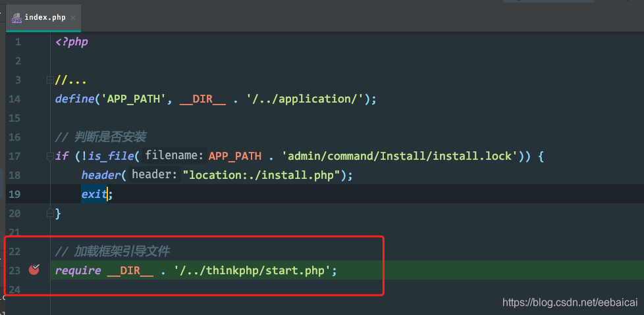
Task: Click the '/../thinkphp/start.php' string
Action: [x=252, y=271]
